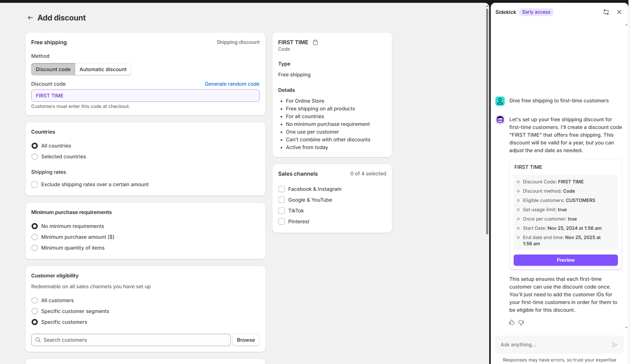Viewport: 630px width, 364px height.
Task: Click the Search customers input field
Action: [133, 340]
